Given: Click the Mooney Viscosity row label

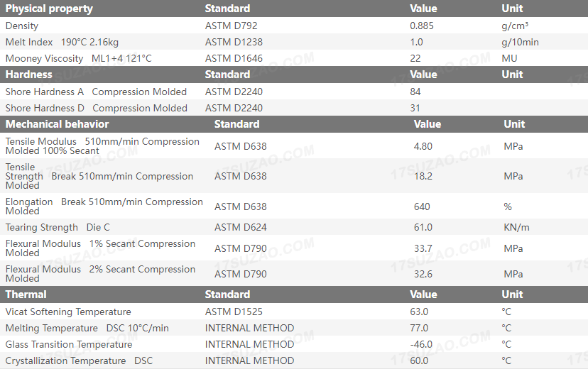Looking at the screenshot, I should [x=78, y=58].
